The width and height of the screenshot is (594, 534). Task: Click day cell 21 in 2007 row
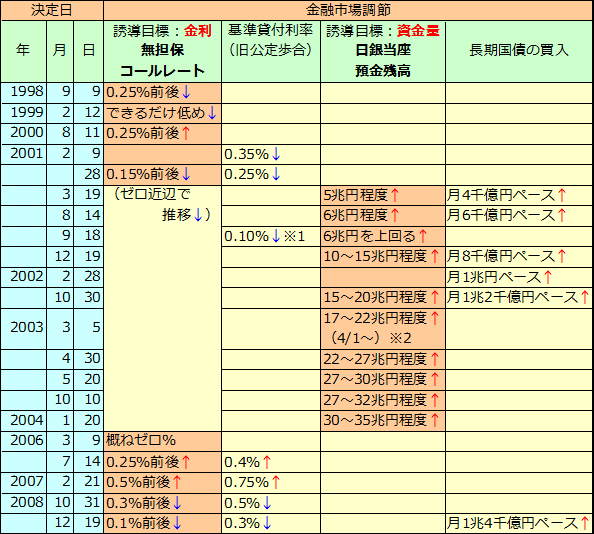88,482
